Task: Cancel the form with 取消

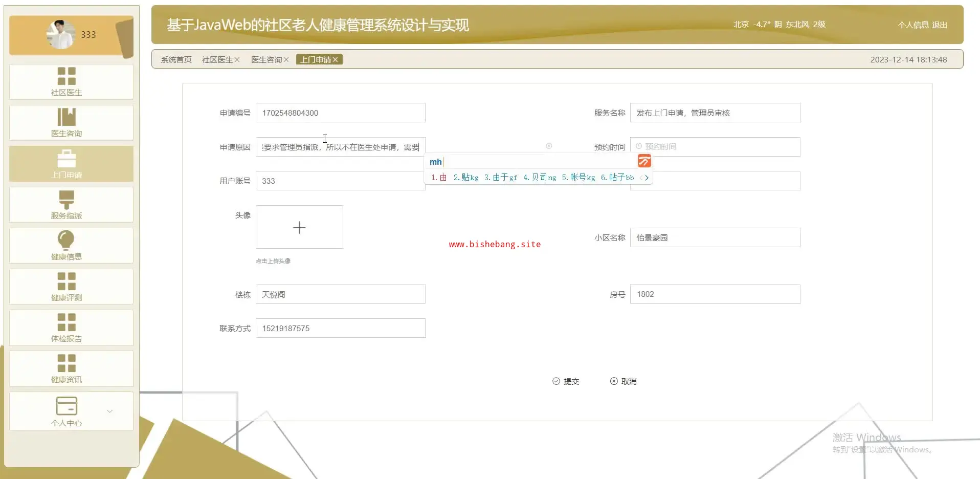Action: pyautogui.click(x=623, y=381)
